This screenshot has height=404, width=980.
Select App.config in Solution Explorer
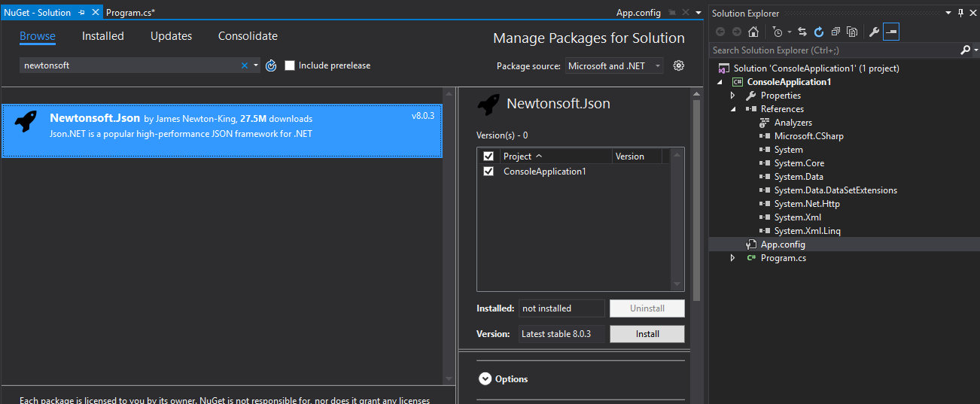(783, 245)
